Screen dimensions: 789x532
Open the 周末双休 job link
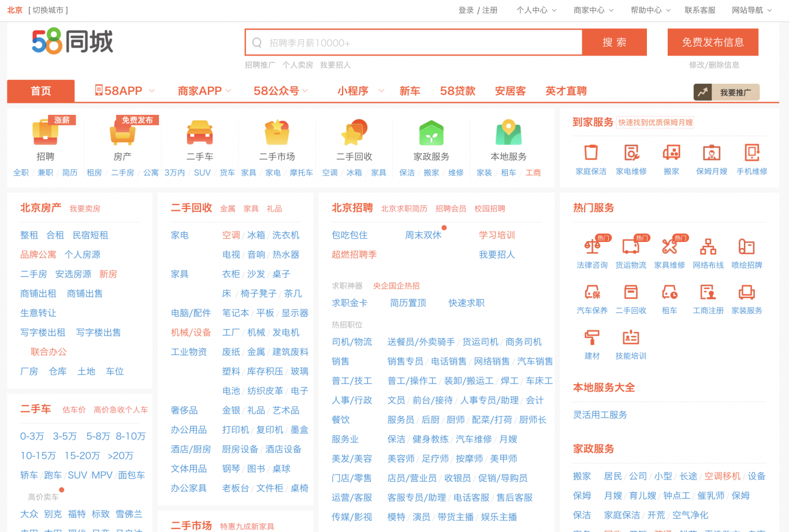pos(423,235)
